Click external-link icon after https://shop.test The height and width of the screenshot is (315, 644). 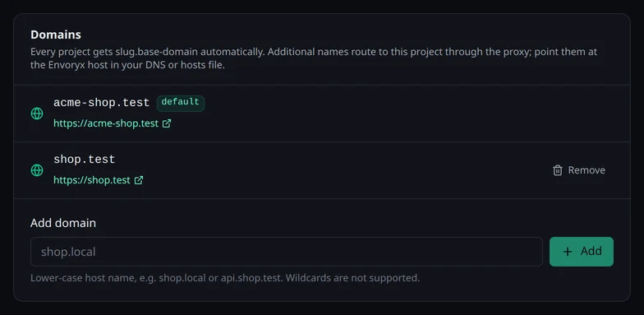pyautogui.click(x=139, y=180)
